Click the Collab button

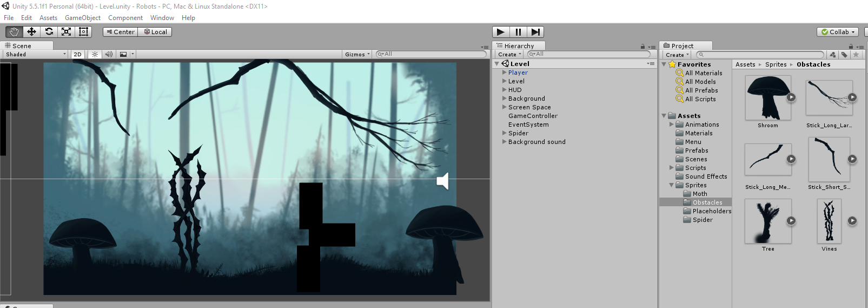pyautogui.click(x=838, y=32)
